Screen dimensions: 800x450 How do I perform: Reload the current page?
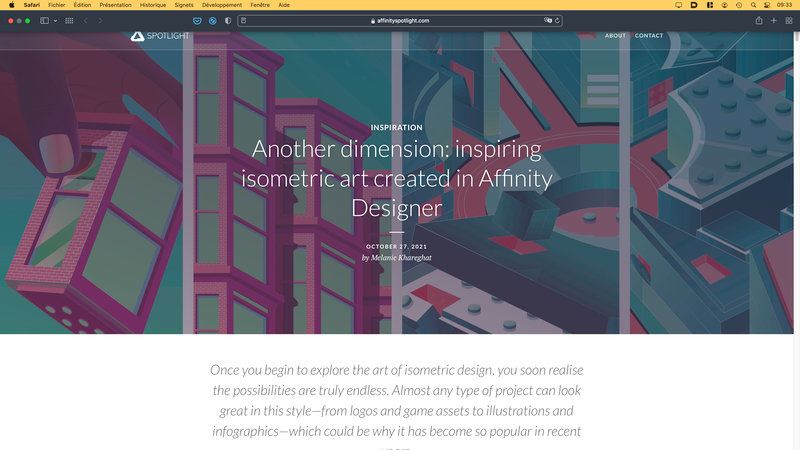pyautogui.click(x=557, y=20)
